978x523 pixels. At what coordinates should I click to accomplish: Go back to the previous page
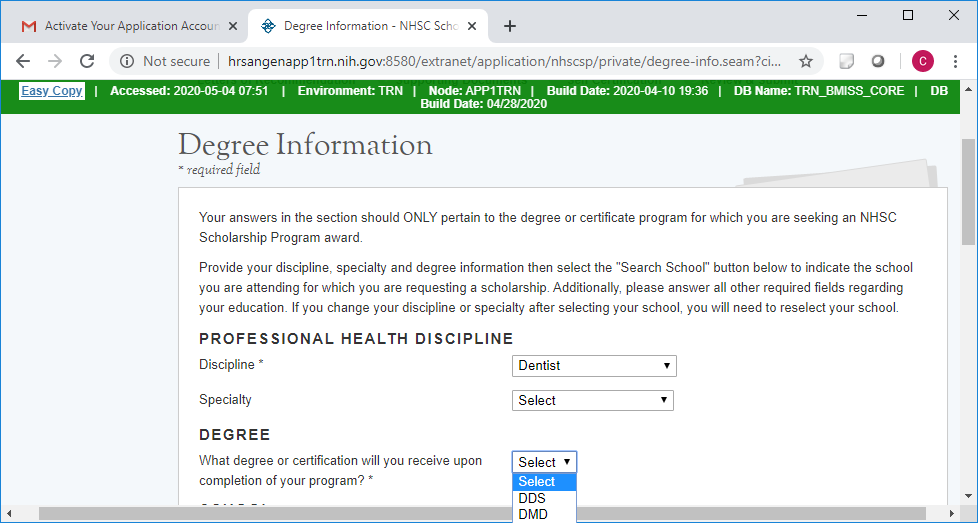(x=23, y=61)
